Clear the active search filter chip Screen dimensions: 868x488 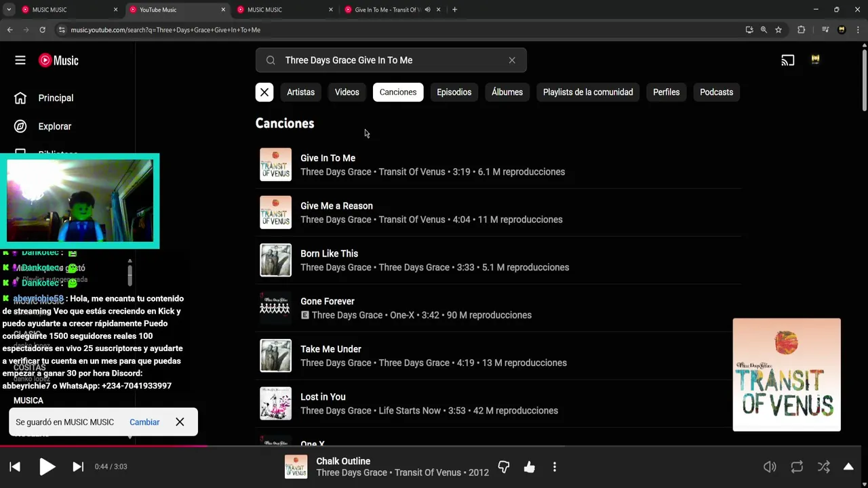point(264,92)
